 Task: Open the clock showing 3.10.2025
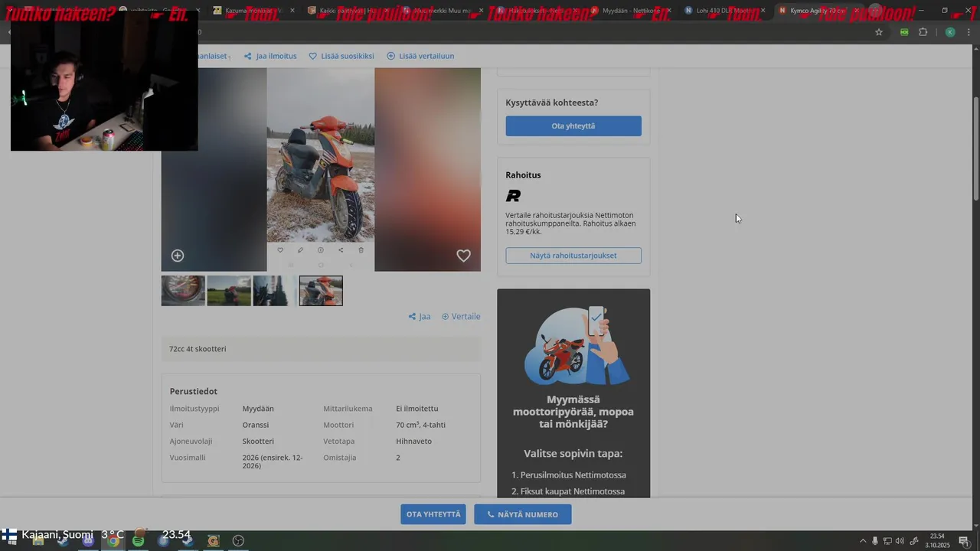tap(937, 541)
